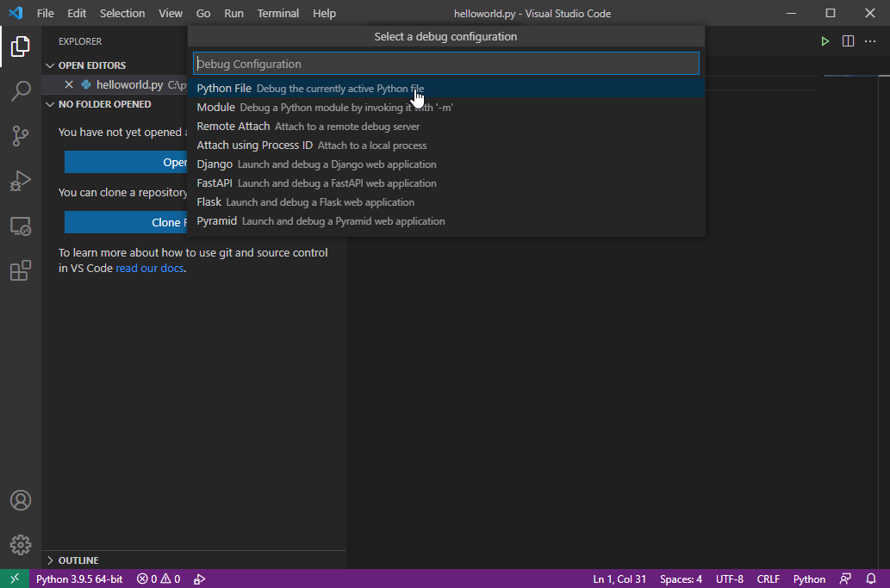Open the Selection menu
Viewport: 890px width, 588px height.
pos(122,13)
